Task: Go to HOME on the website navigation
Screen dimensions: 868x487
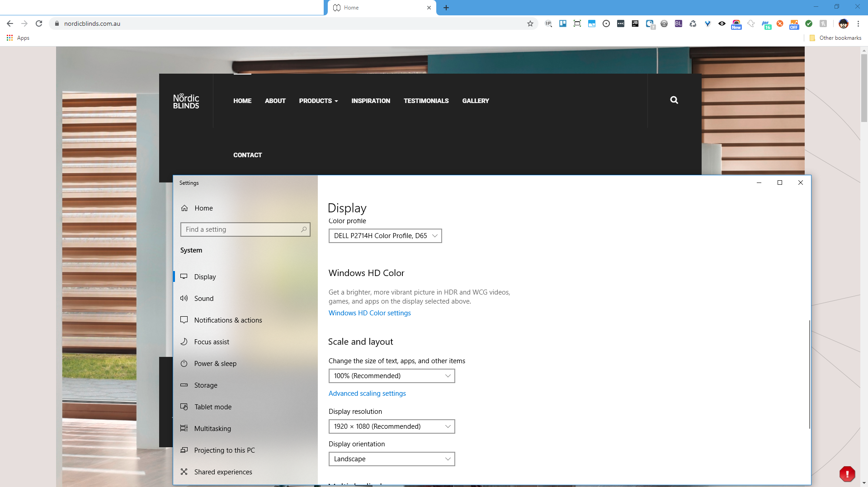Action: coord(242,101)
